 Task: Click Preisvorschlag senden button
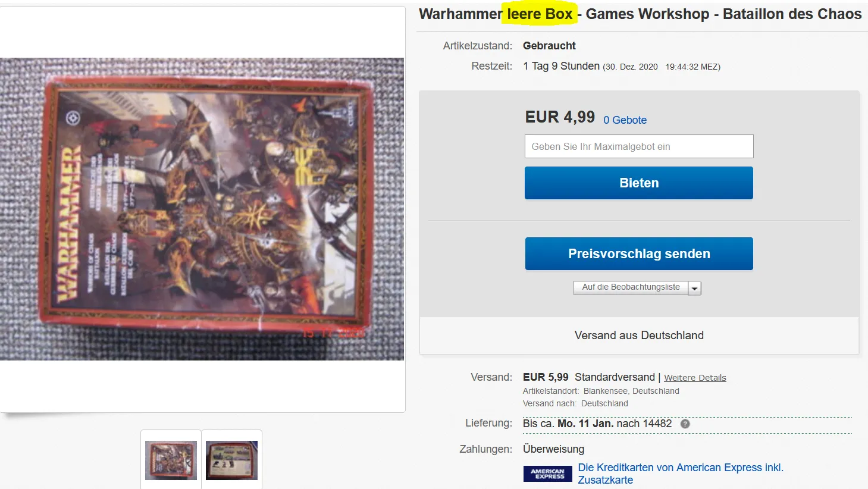click(x=639, y=254)
